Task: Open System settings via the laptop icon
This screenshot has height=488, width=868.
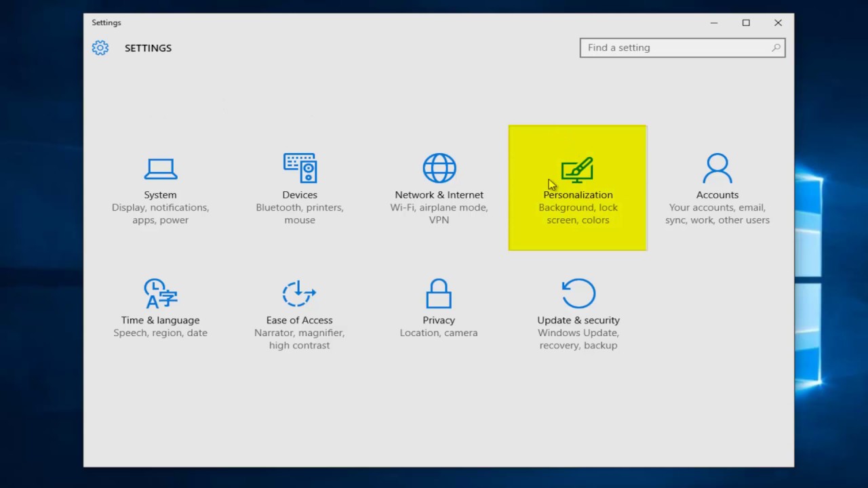Action: [x=160, y=168]
